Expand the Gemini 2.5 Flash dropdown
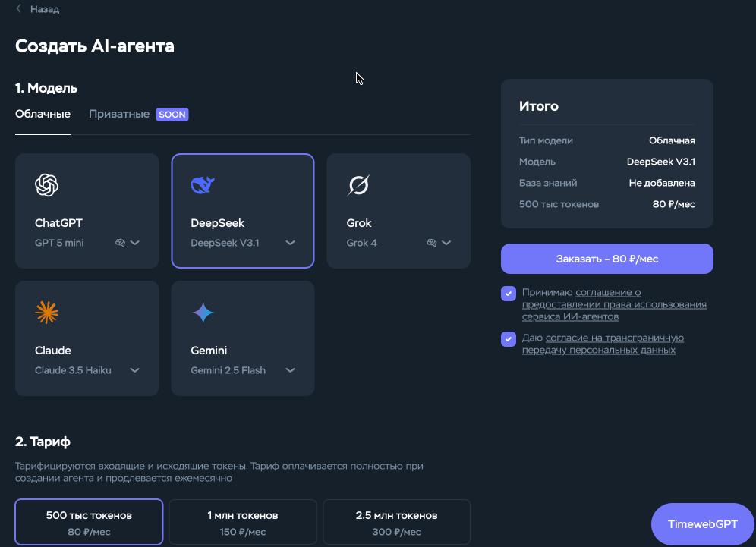This screenshot has width=756, height=547. point(290,370)
